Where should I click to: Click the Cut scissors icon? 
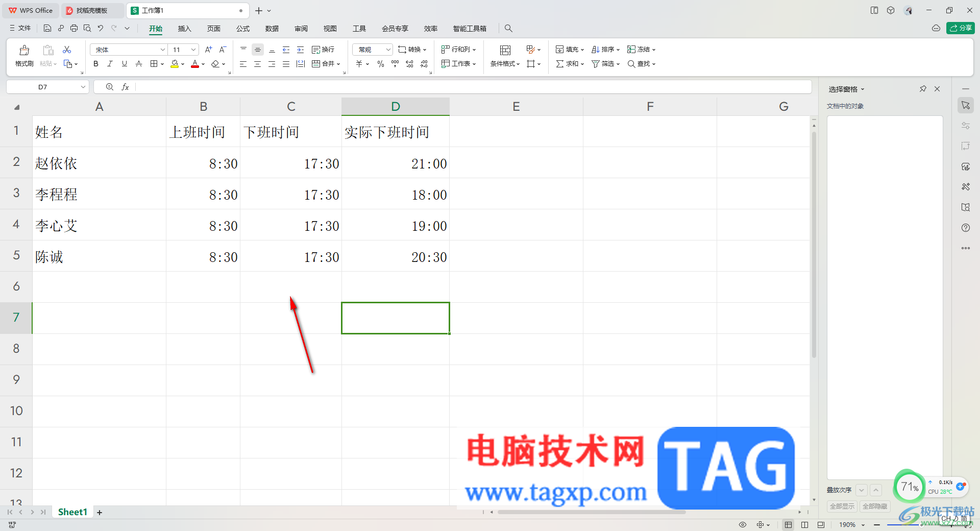(x=67, y=50)
